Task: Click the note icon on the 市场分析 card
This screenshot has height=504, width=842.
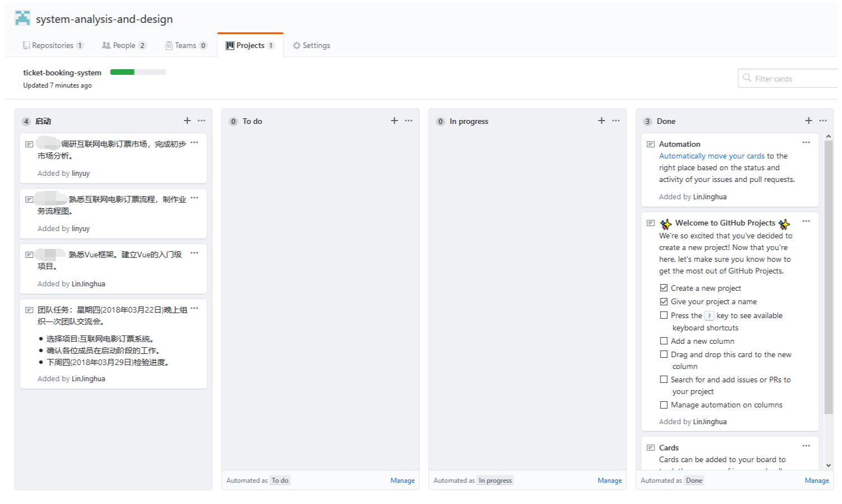Action: (x=29, y=144)
